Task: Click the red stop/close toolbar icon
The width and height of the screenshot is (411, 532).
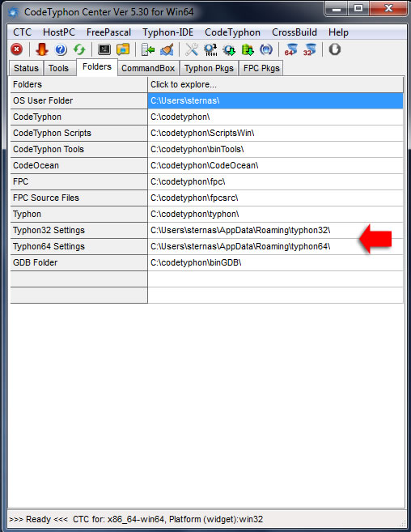Action: click(17, 49)
